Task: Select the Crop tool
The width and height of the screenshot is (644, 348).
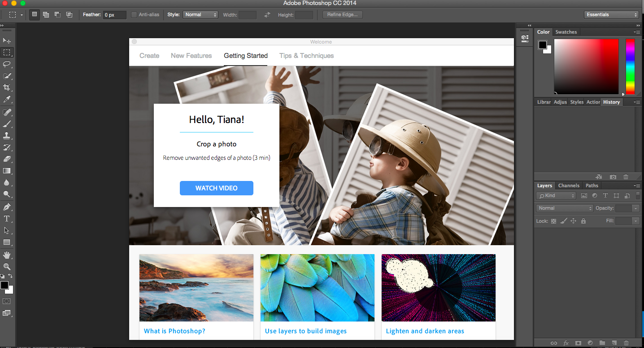Action: (x=7, y=88)
